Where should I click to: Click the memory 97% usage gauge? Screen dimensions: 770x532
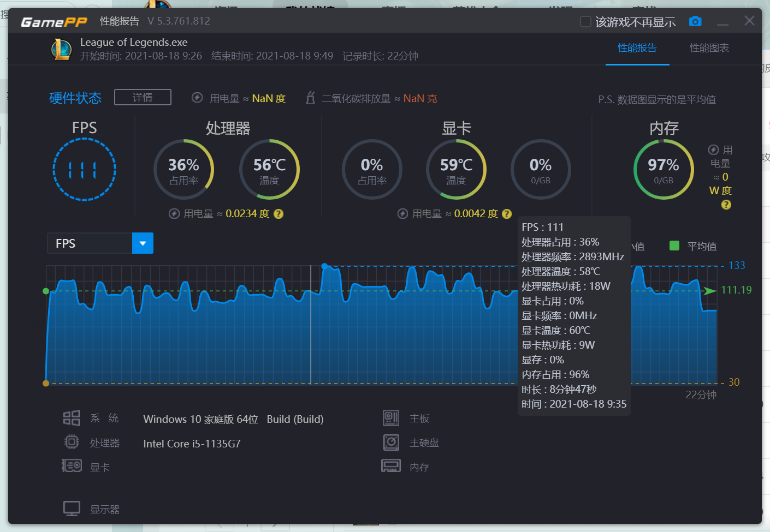664,170
